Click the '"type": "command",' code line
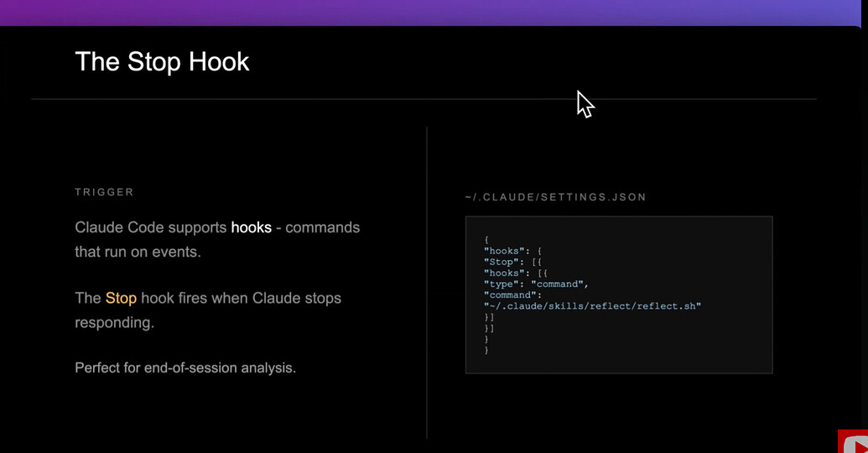 536,284
